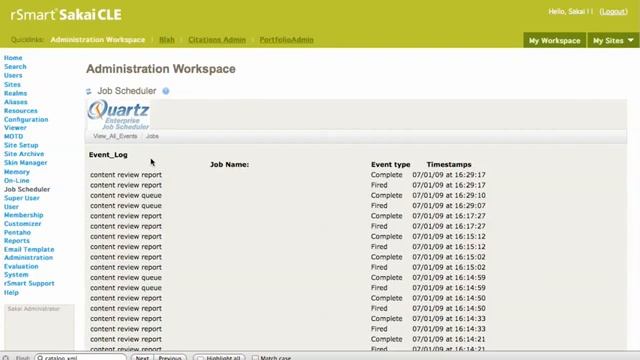Open the My Sites dropdown
Viewport: 640px width, 360px height.
pos(613,40)
